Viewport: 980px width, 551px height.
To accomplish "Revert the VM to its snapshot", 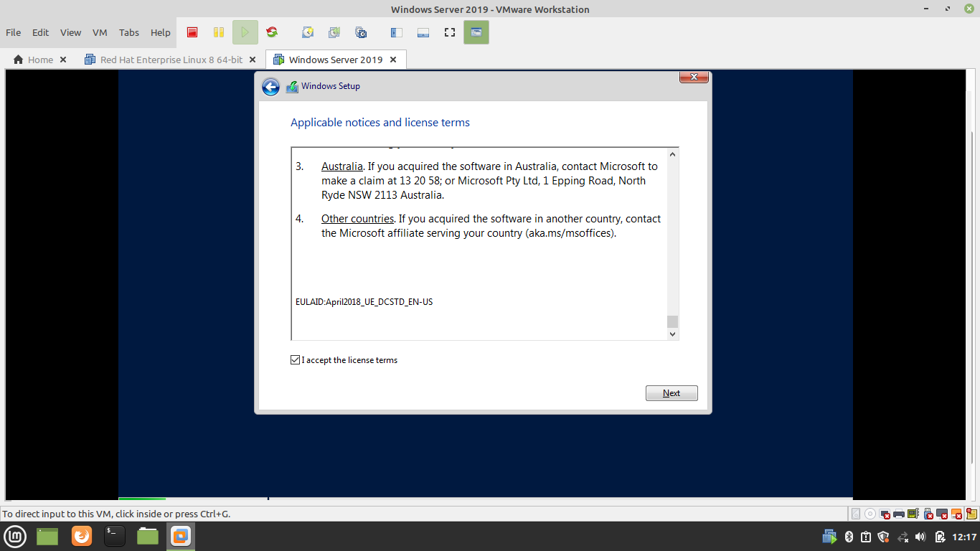I will [334, 32].
